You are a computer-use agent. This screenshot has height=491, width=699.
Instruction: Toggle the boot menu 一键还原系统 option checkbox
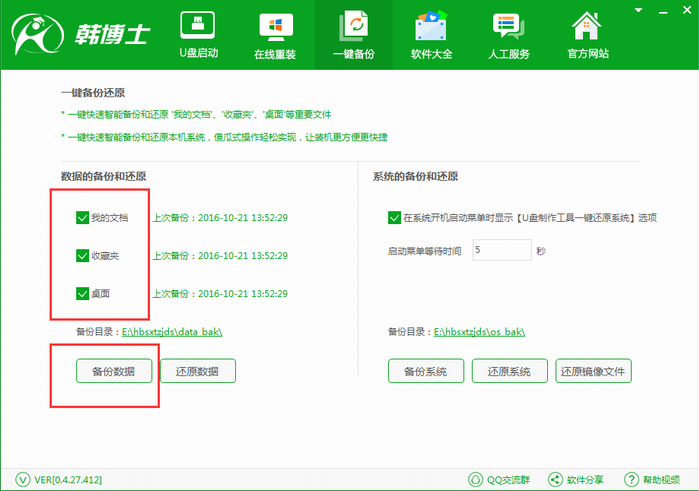pyautogui.click(x=394, y=217)
